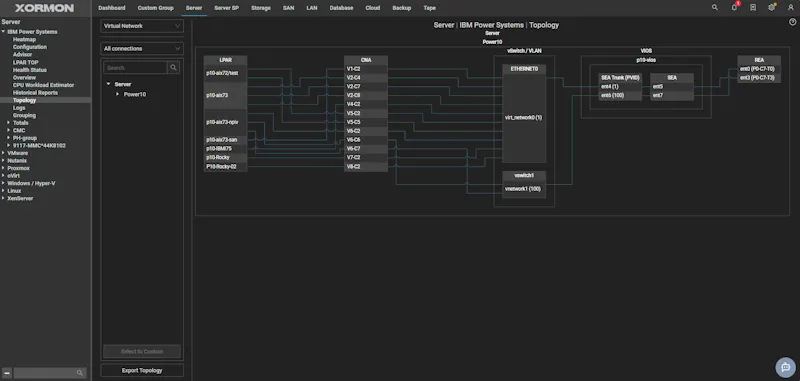
Task: Expand the VMware sidebar section
Action: click(4, 153)
